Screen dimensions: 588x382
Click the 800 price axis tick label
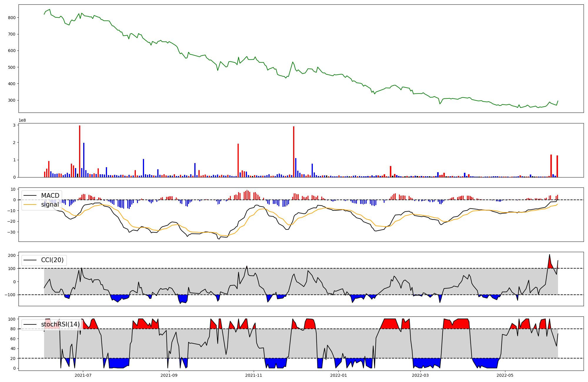(12, 18)
